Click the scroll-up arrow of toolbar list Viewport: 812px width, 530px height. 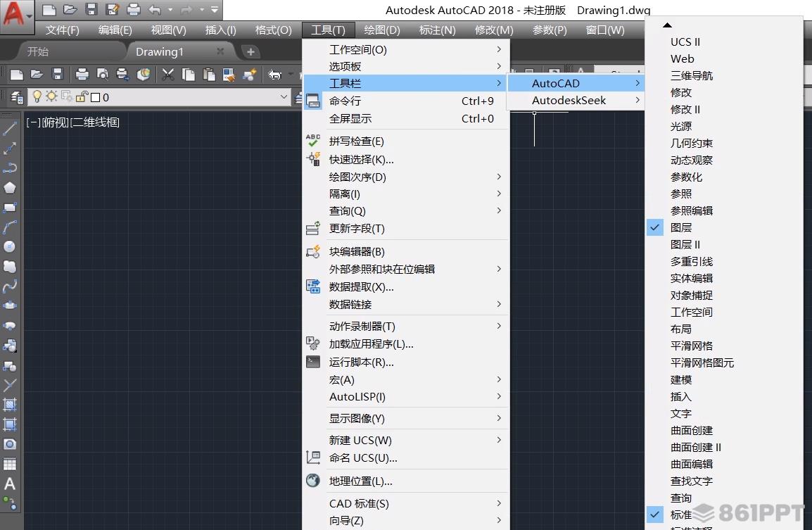tap(667, 25)
